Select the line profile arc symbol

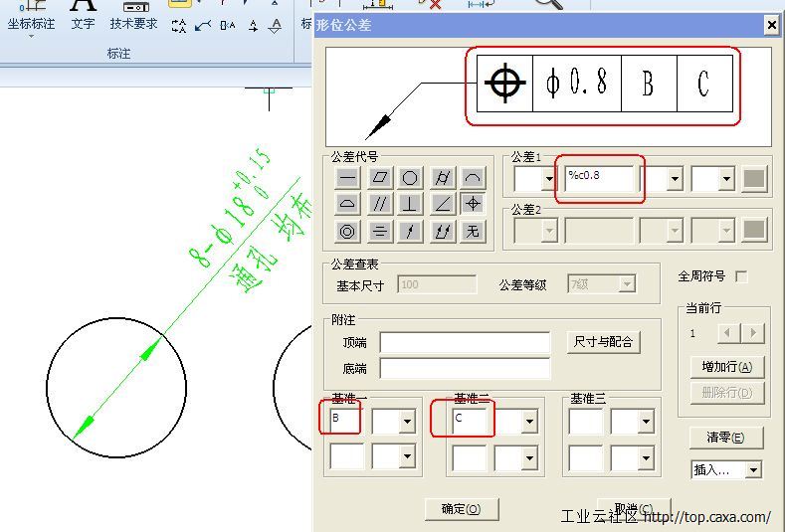click(473, 178)
